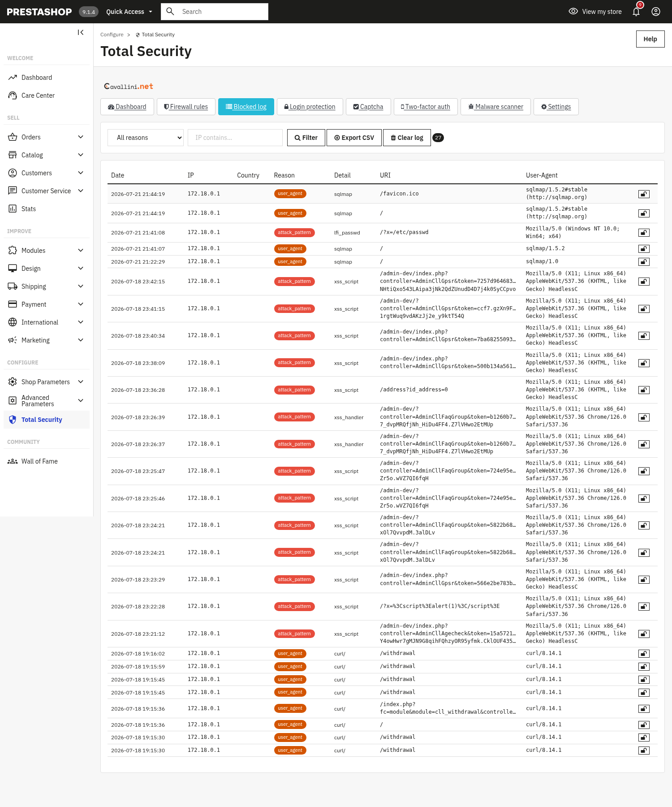Click Shipping truck icon in sidebar

13,286
